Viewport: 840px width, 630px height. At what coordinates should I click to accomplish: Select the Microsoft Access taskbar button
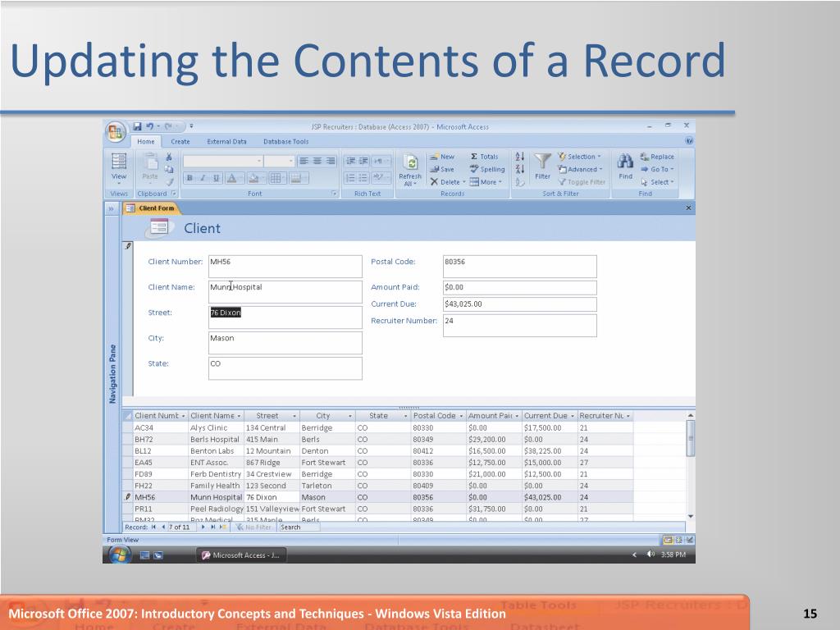(x=240, y=555)
